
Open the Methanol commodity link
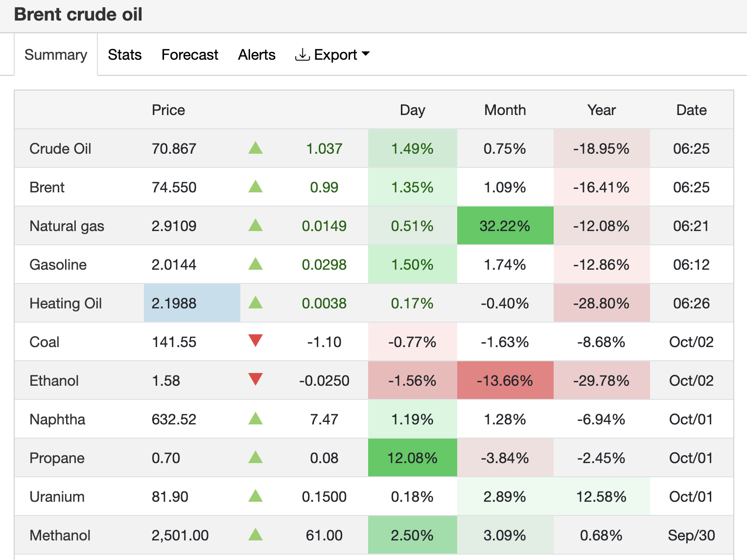60,535
